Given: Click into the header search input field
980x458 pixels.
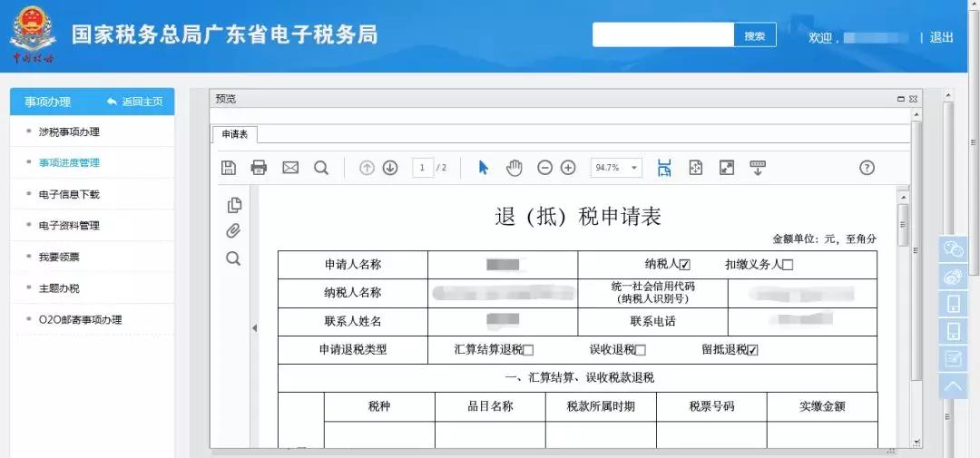Looking at the screenshot, I should [663, 35].
